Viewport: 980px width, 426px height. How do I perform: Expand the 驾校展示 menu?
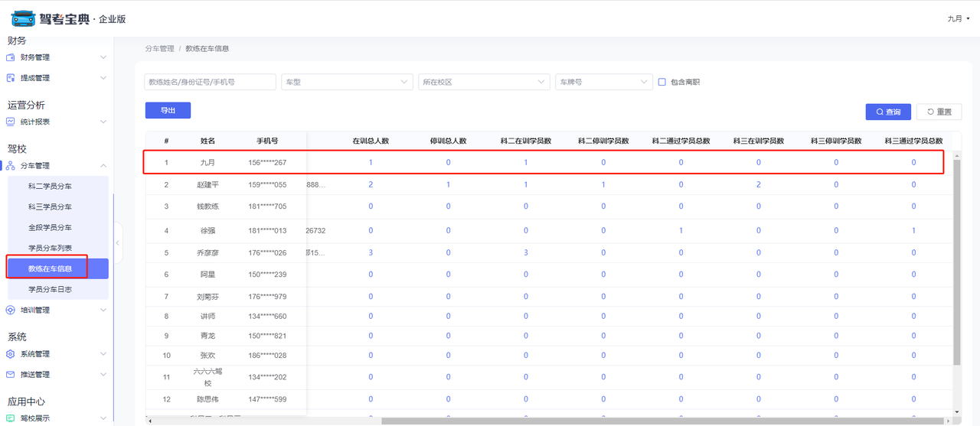(103, 418)
